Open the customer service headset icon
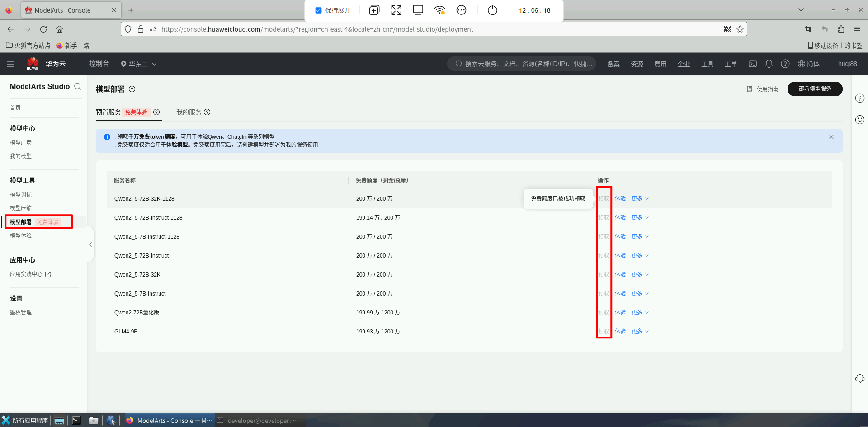This screenshot has width=868, height=427. point(860,379)
